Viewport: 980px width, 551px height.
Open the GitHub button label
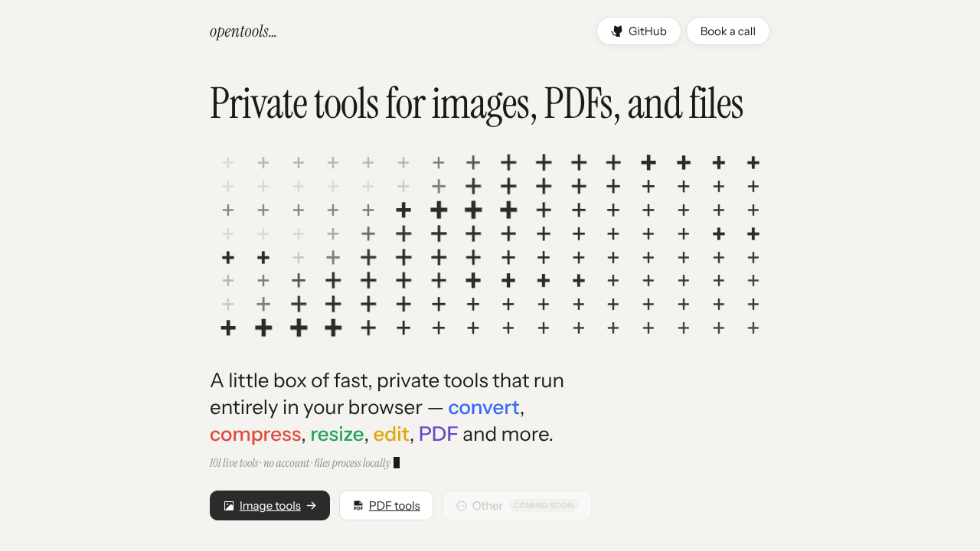tap(648, 31)
